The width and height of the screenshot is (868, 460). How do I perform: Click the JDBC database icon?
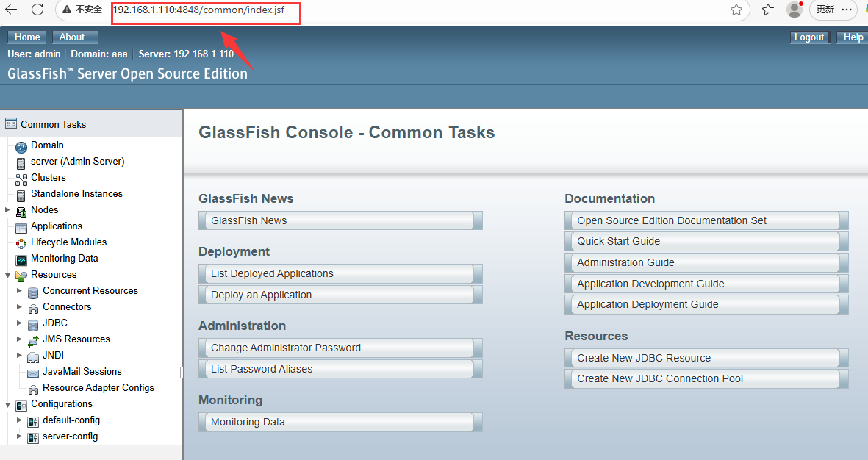pyautogui.click(x=33, y=324)
